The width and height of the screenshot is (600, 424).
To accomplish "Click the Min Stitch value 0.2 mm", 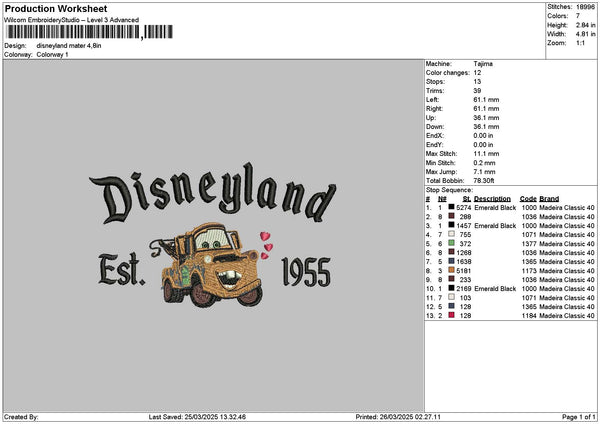I will pyautogui.click(x=484, y=163).
